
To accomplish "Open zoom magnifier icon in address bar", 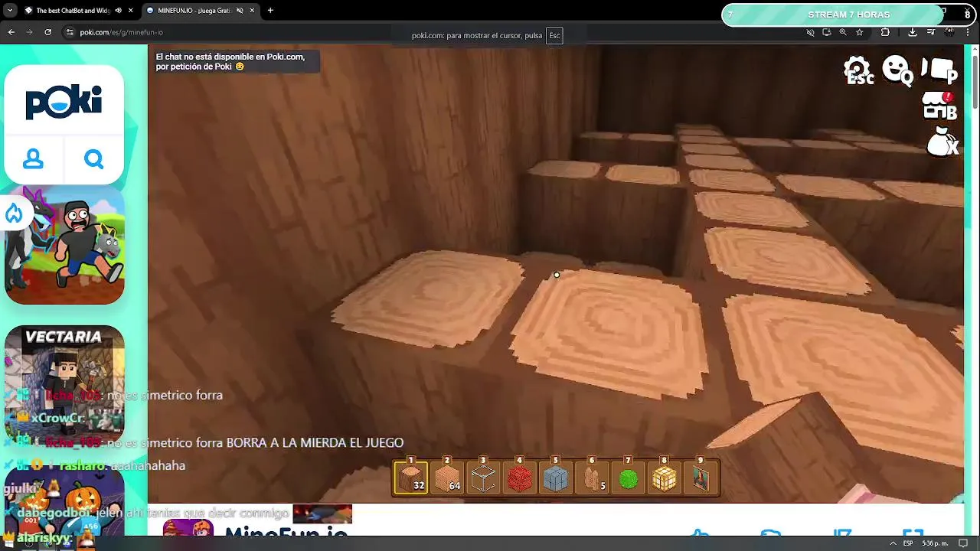I will pos(843,32).
